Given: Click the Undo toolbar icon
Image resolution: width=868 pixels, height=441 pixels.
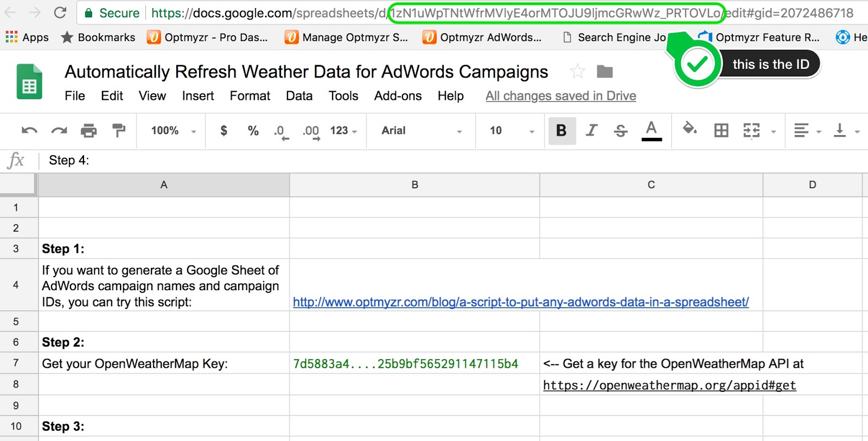Looking at the screenshot, I should tap(29, 131).
